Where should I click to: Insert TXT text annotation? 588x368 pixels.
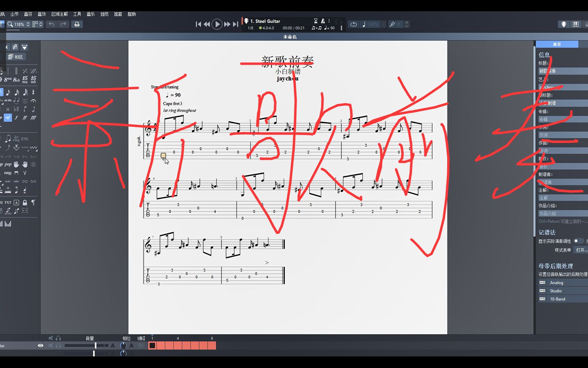[8, 202]
